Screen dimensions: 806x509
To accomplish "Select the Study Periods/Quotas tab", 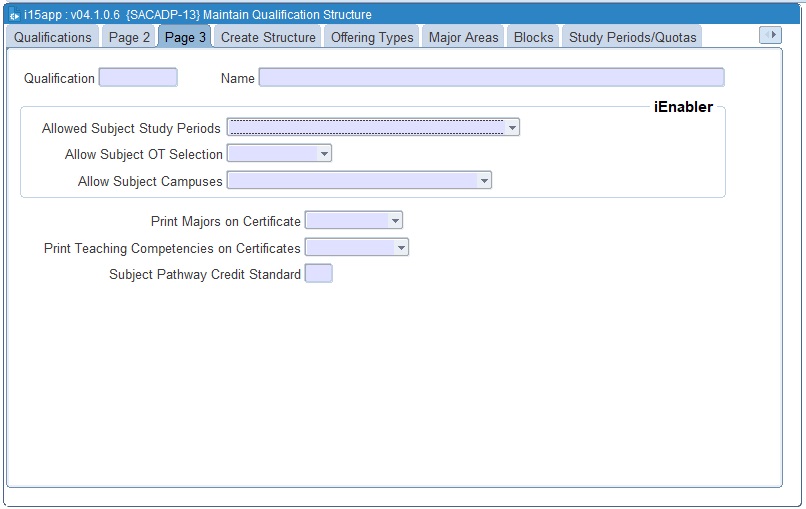I will pos(632,37).
